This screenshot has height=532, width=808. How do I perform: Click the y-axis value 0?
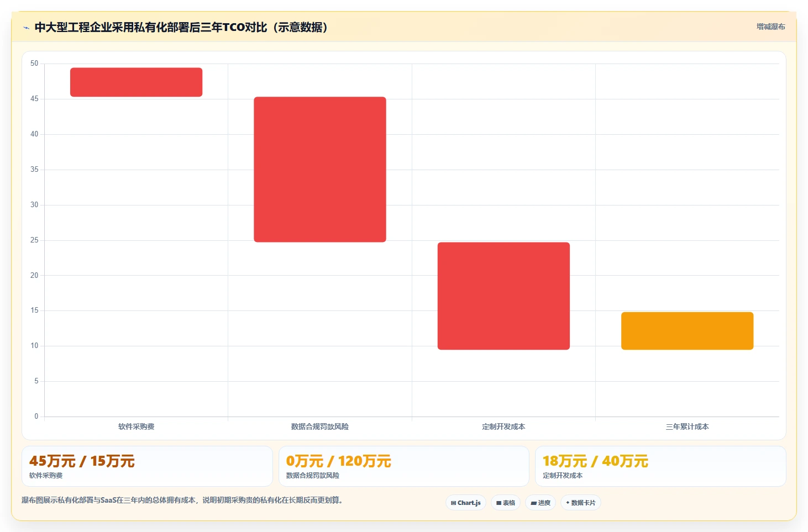[36, 417]
